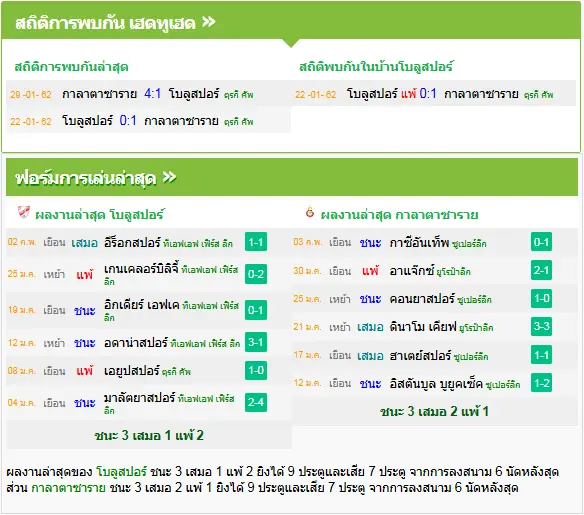
Task: Click the 4:1 score in head-to-head list
Action: tap(153, 93)
